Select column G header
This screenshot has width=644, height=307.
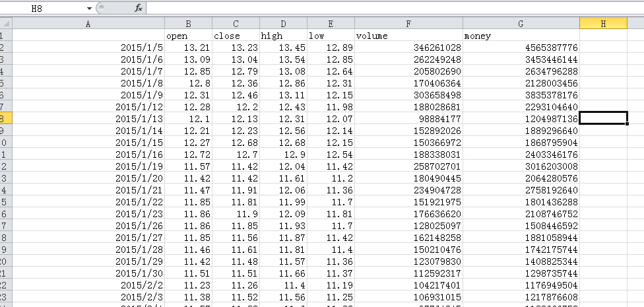[x=521, y=24]
